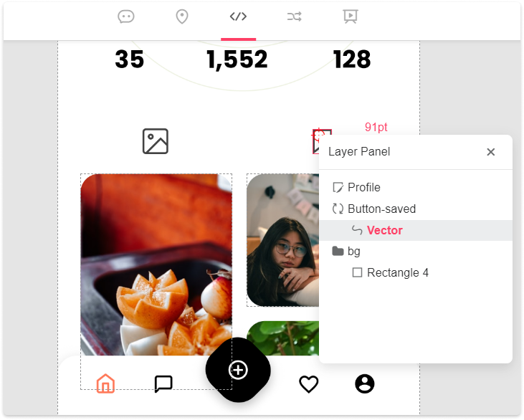Click the heart favorites icon
524x420 pixels.
(x=308, y=384)
